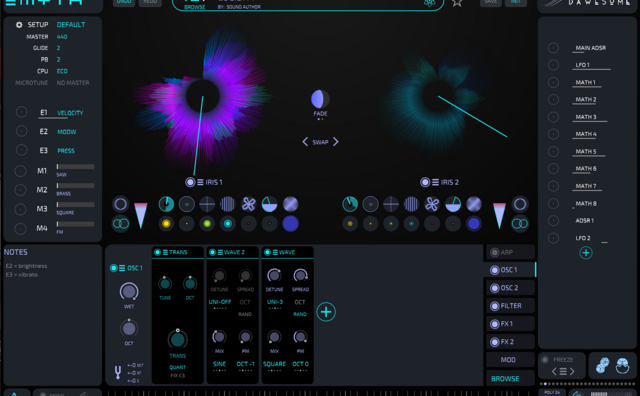Click the favorite star icon in header
The image size is (640, 396).
click(457, 3)
